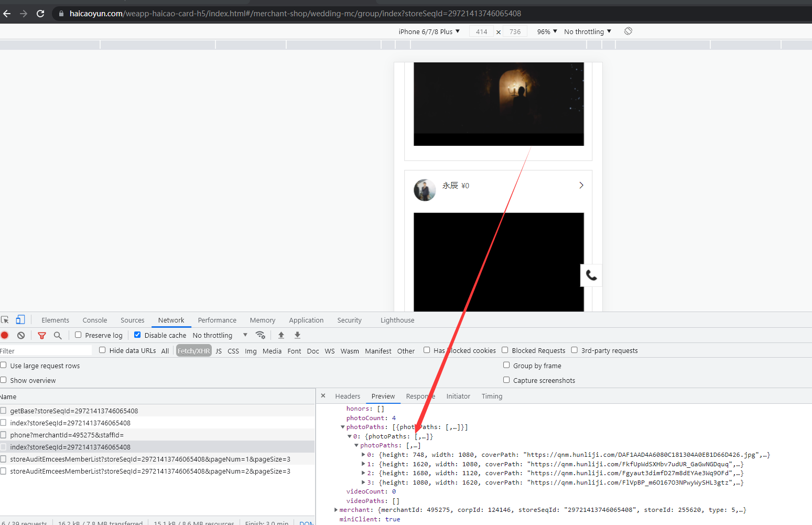The width and height of the screenshot is (812, 525).
Task: Toggle the network filter funnel
Action: click(42, 335)
